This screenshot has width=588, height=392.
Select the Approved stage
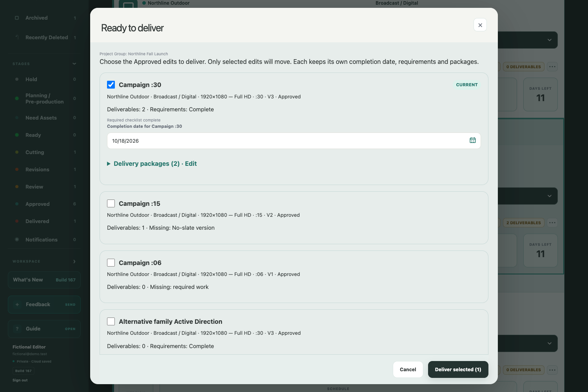point(44,204)
